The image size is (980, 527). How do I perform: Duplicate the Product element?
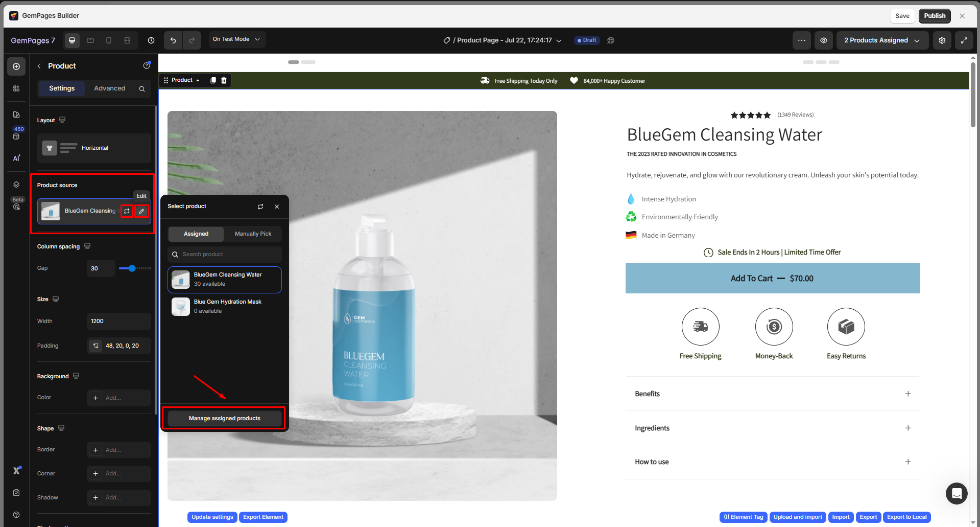(213, 80)
